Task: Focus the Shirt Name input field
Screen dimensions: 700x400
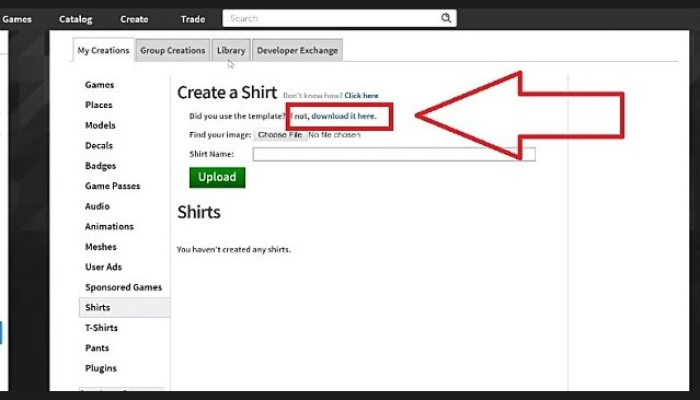Action: [394, 154]
